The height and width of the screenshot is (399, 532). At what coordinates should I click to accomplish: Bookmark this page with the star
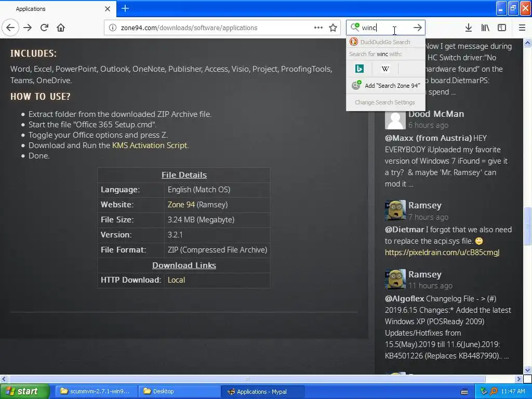pyautogui.click(x=333, y=28)
